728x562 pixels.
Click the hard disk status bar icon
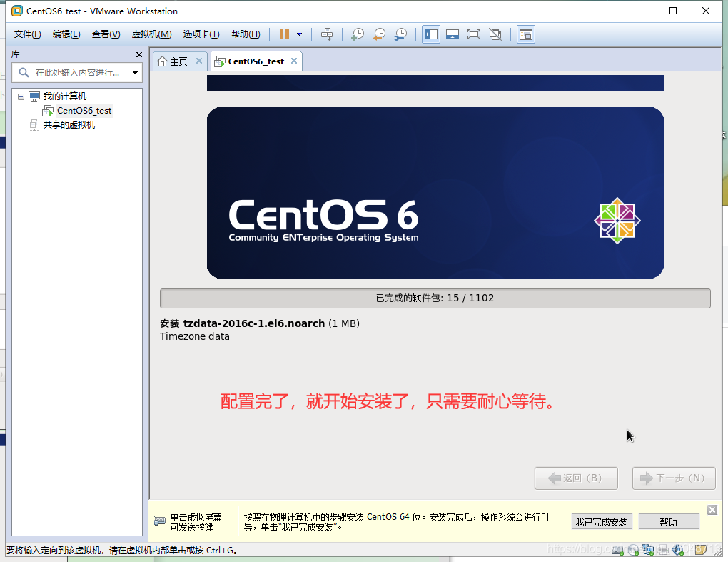pos(618,551)
